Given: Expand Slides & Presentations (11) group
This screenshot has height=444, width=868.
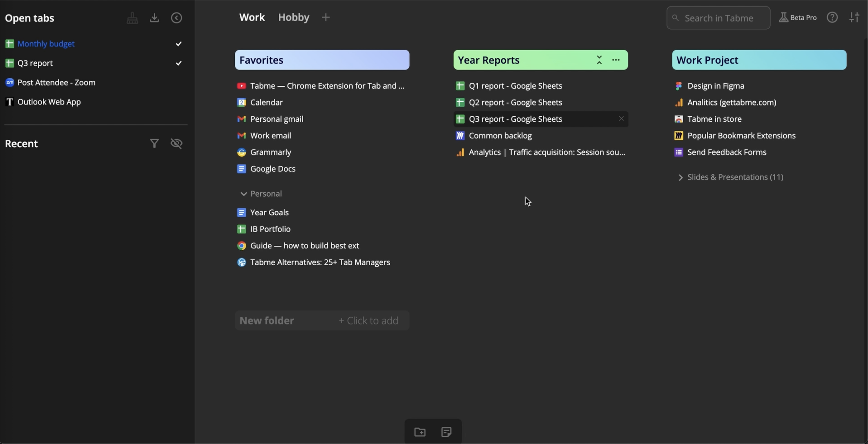Looking at the screenshot, I should [680, 177].
